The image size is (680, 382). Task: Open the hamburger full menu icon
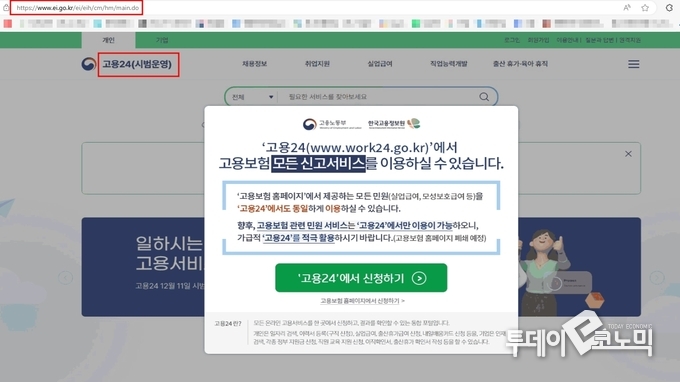click(x=634, y=64)
